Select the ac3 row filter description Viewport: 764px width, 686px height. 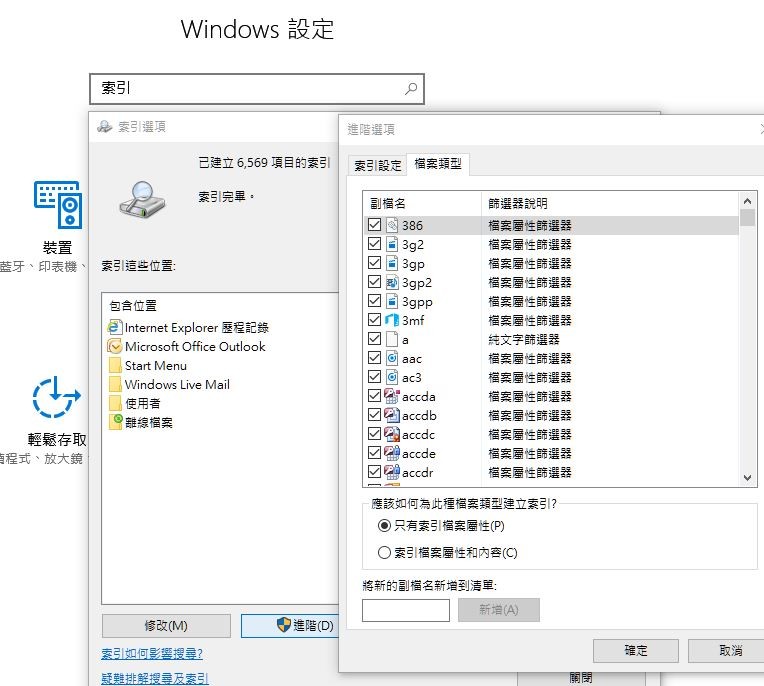pyautogui.click(x=530, y=378)
